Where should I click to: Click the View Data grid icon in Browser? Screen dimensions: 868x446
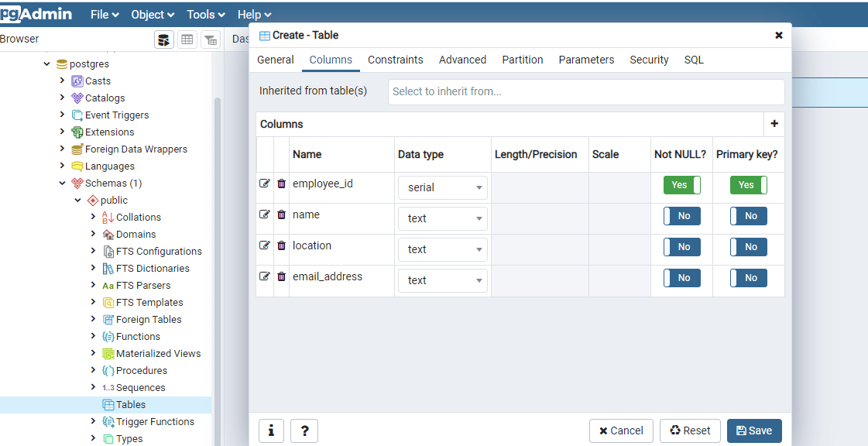tap(187, 39)
